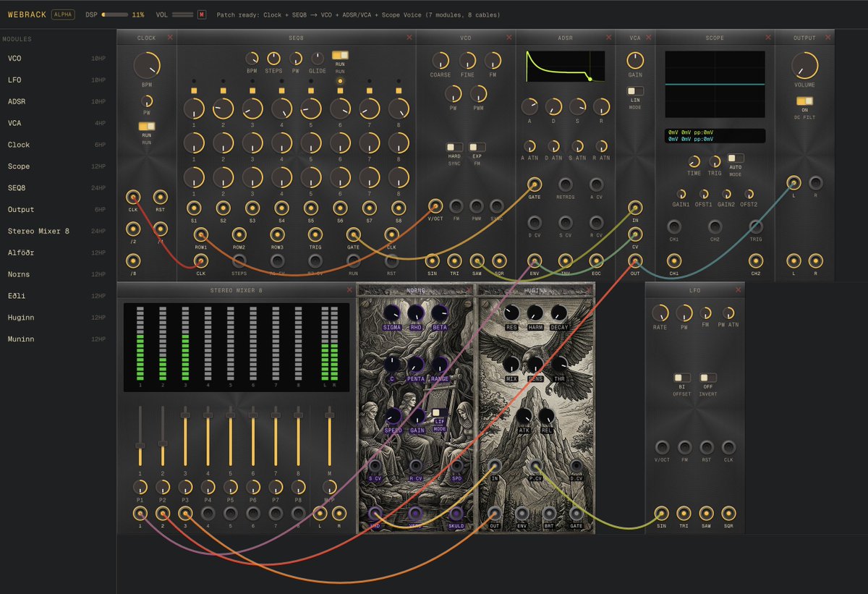Click the Huginn GATE output jack

tap(576, 513)
